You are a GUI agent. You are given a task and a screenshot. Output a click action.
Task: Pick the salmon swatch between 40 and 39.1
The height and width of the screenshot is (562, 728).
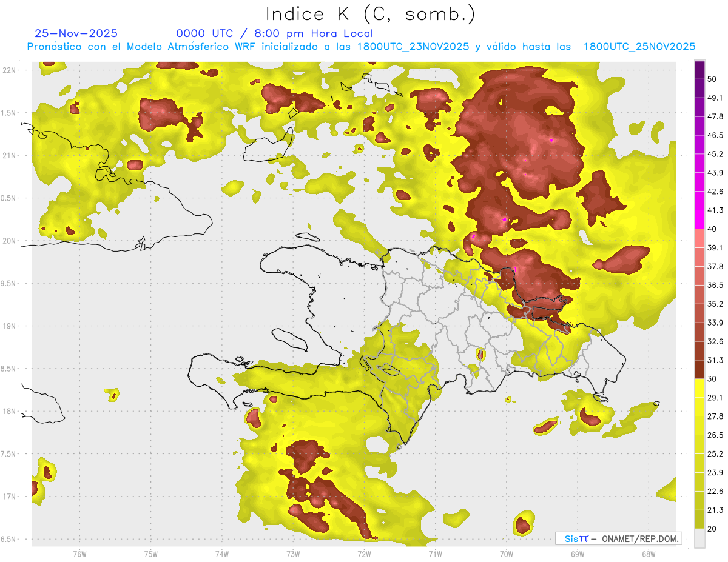tap(700, 238)
